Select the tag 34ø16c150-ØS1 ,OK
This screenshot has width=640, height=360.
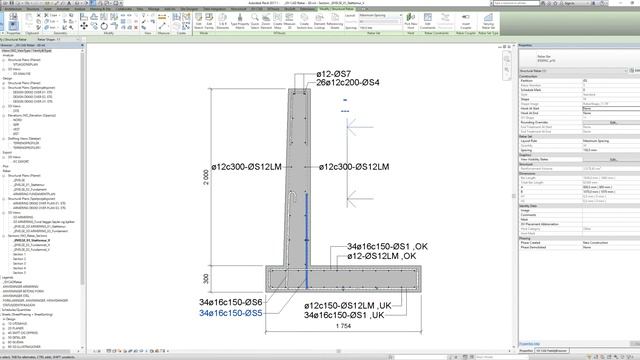pos(387,247)
